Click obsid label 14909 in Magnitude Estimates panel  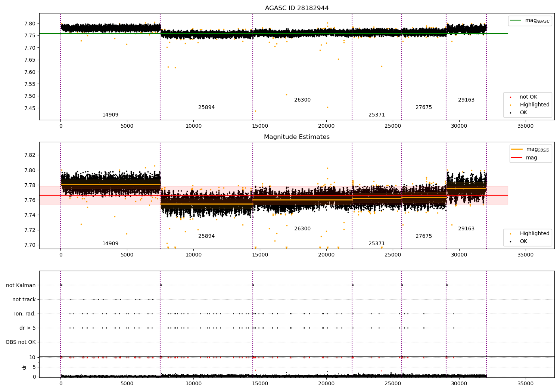(111, 244)
